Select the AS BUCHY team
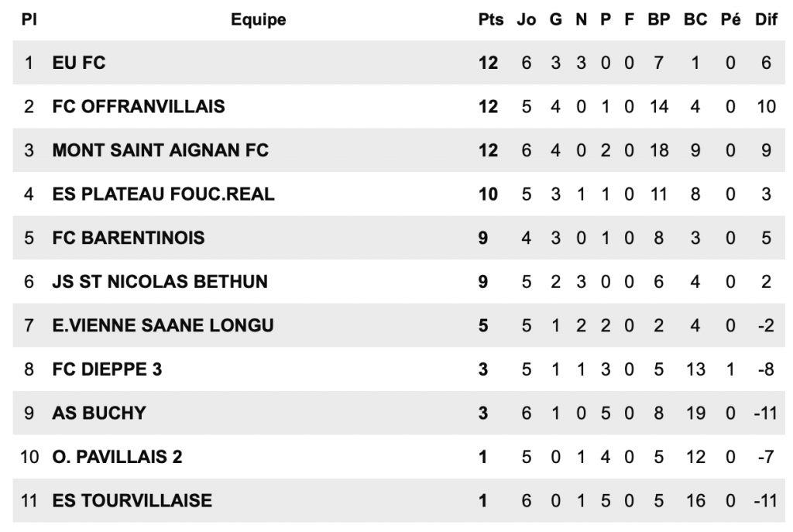The width and height of the screenshot is (793, 532). click(x=99, y=413)
